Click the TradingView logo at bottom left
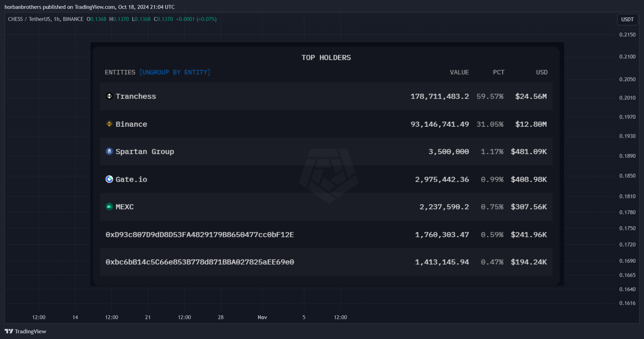The image size is (644, 339). [x=25, y=331]
